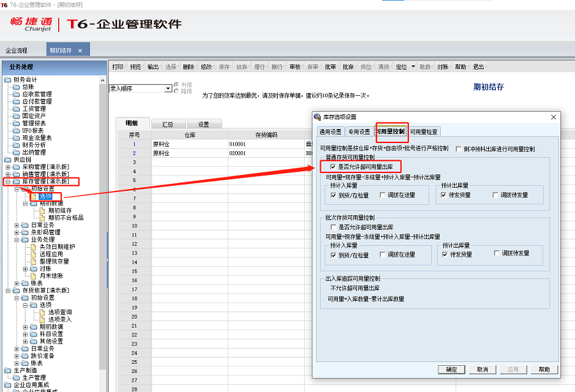This screenshot has height=392, width=575.
Task: Click 帮助 button in options dialog
Action: point(544,370)
